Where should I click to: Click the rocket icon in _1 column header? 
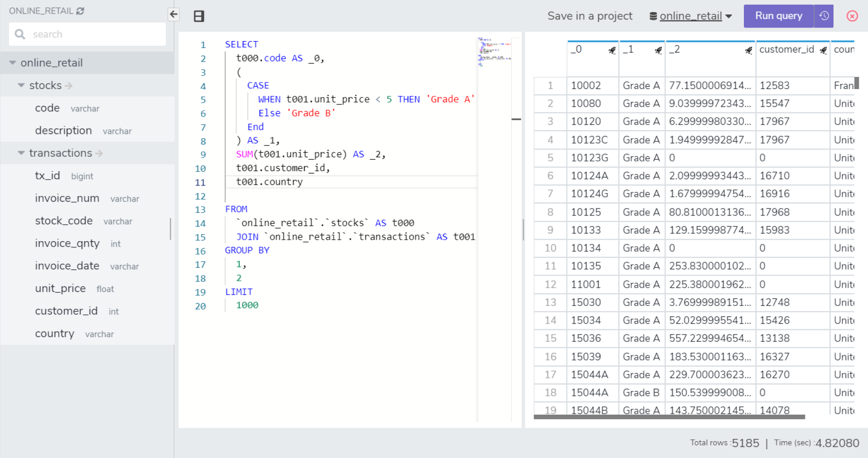click(658, 50)
